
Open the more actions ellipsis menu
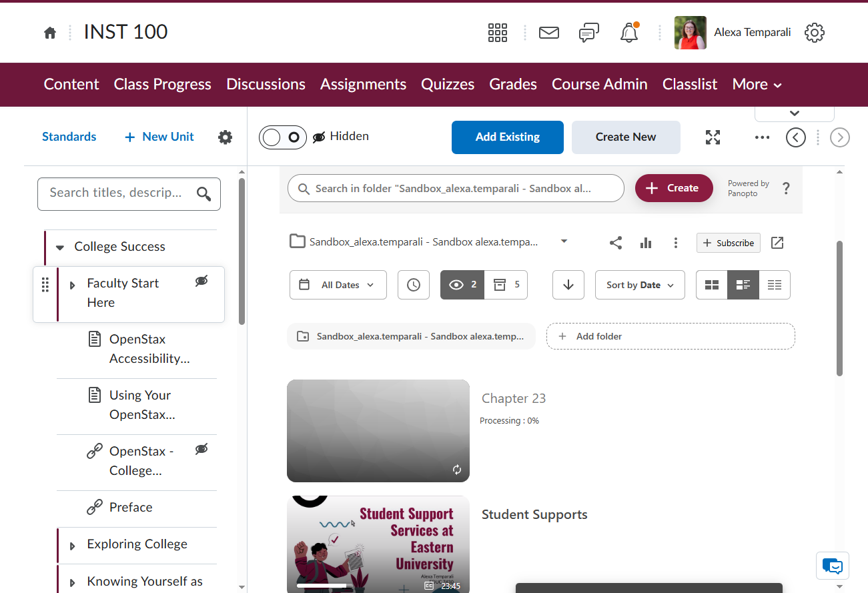763,137
